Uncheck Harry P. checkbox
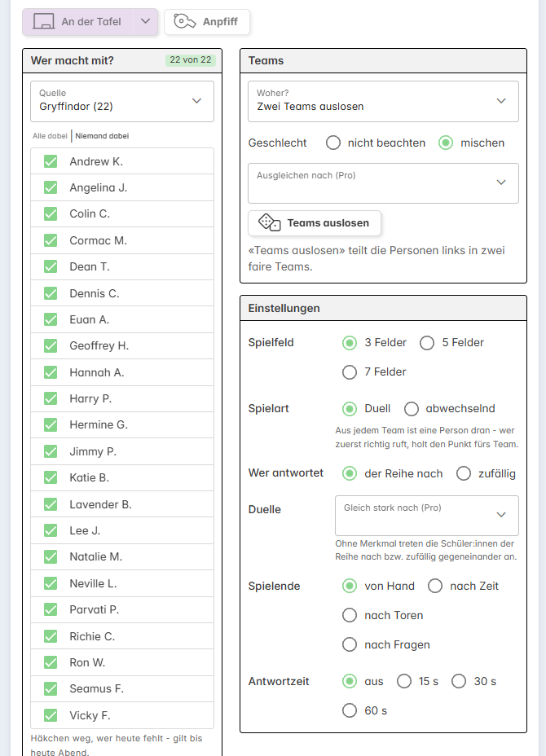Screen dimensions: 546x756 click(x=51, y=398)
